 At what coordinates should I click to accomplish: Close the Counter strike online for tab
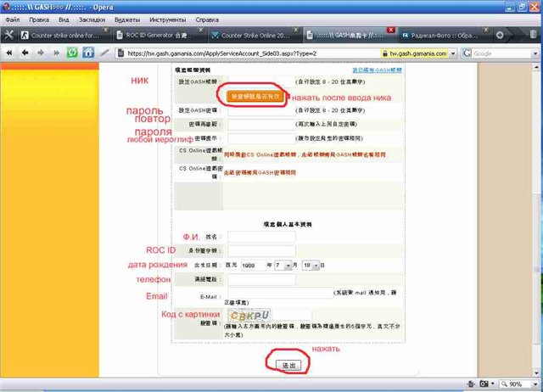pyautogui.click(x=106, y=31)
